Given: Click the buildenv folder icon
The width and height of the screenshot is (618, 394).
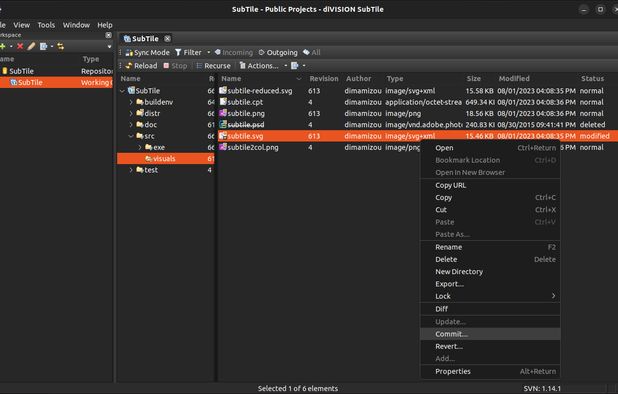Looking at the screenshot, I should pyautogui.click(x=140, y=102).
